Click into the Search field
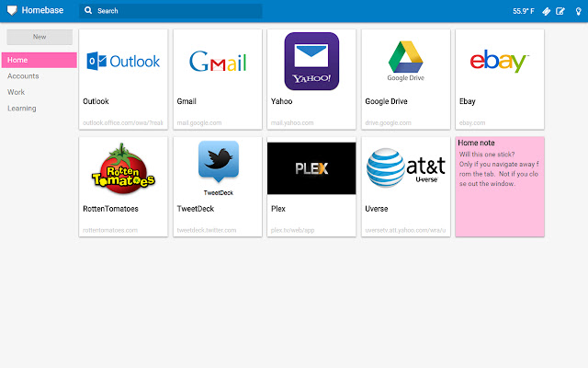Image resolution: width=588 pixels, height=368 pixels. pos(171,11)
